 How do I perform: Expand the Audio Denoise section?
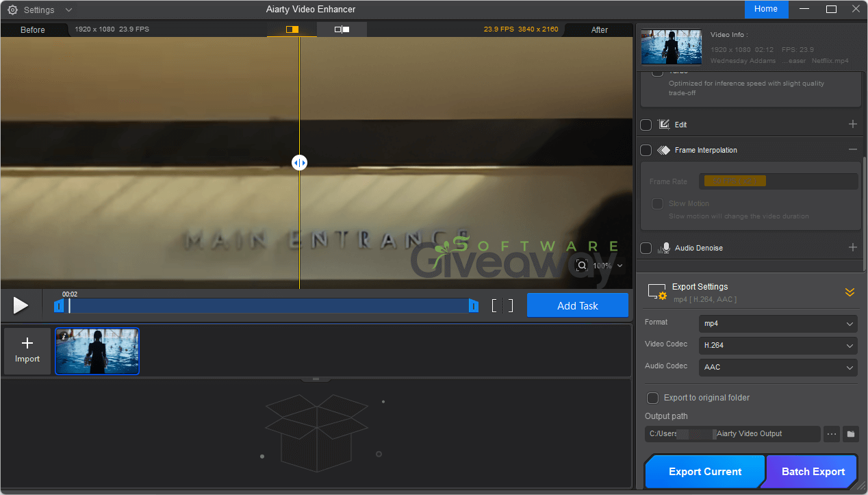point(853,247)
